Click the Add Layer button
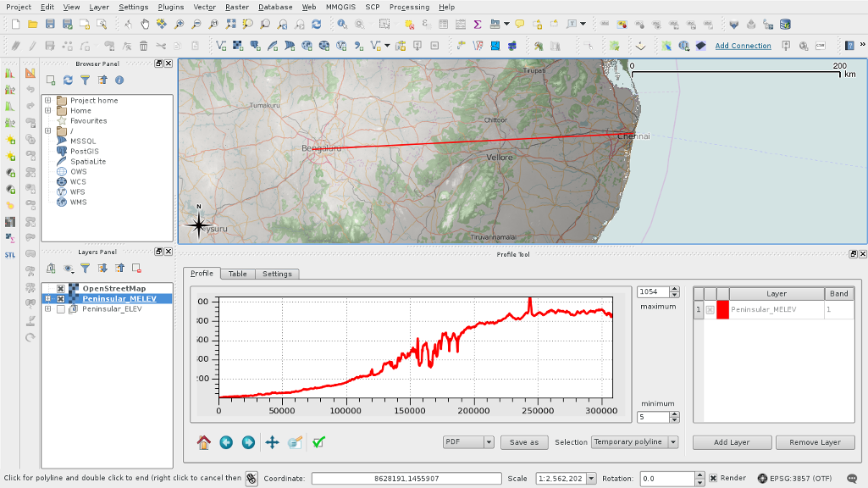Image resolution: width=868 pixels, height=488 pixels. point(732,442)
